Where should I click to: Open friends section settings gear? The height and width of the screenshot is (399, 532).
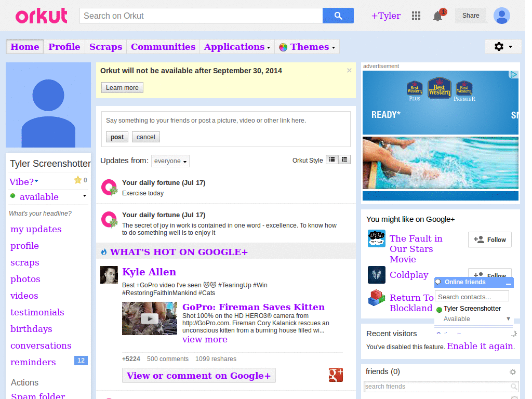tap(513, 372)
